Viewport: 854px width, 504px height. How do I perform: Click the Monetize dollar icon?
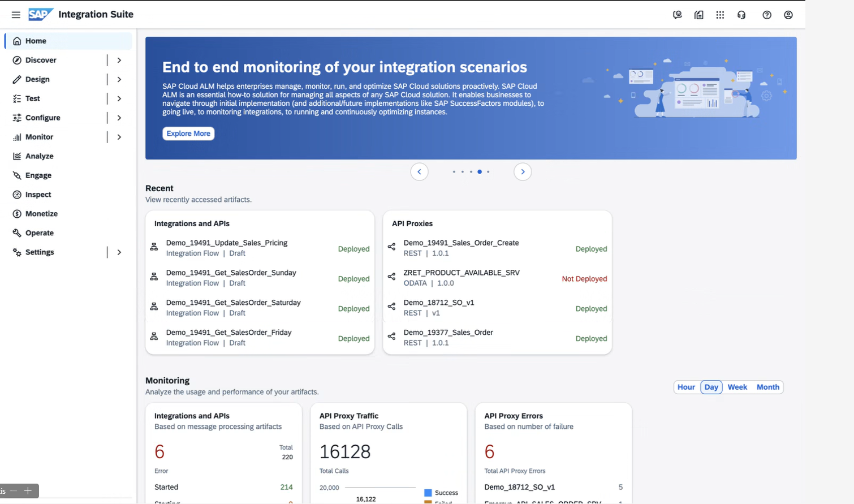click(x=17, y=214)
